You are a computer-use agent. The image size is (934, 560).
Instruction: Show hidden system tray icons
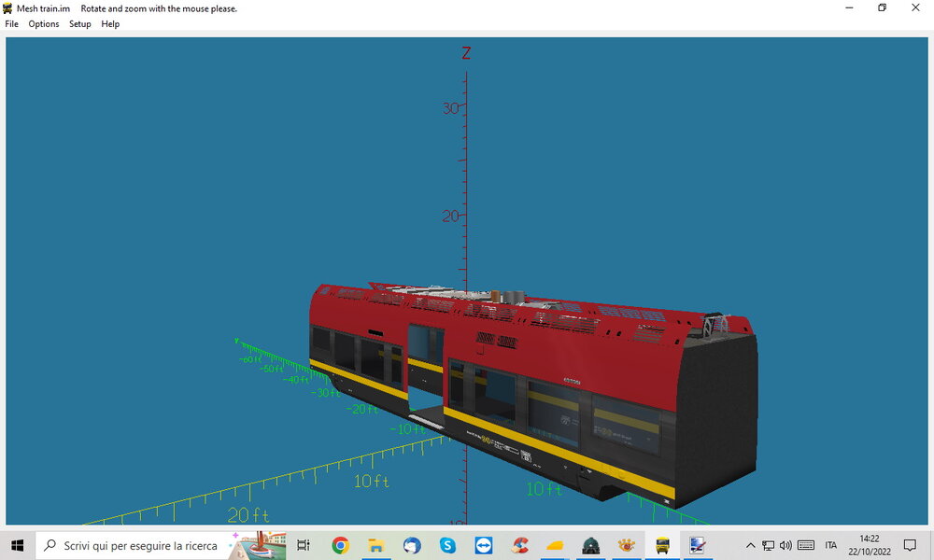coord(751,545)
